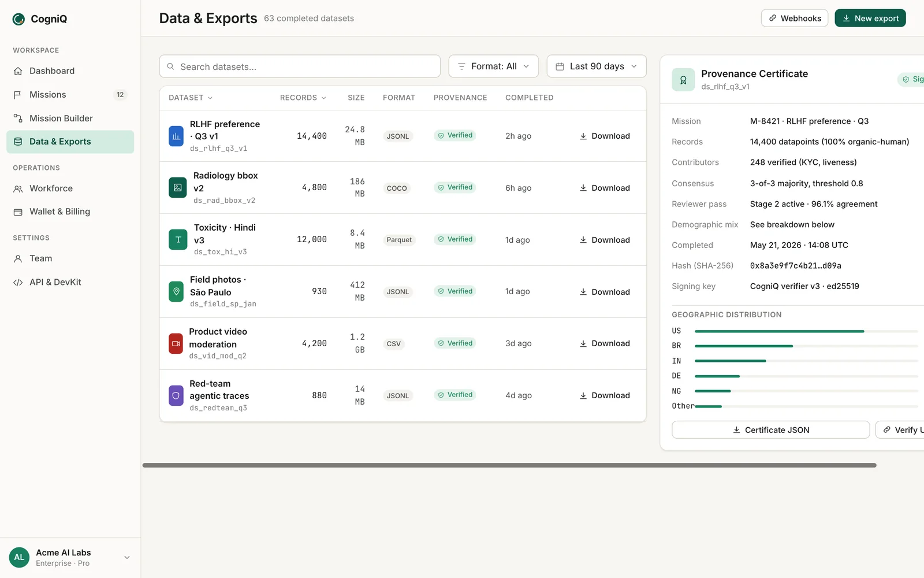This screenshot has width=924, height=578.
Task: Click the blue chart icon for RLHF preference
Action: tap(176, 136)
